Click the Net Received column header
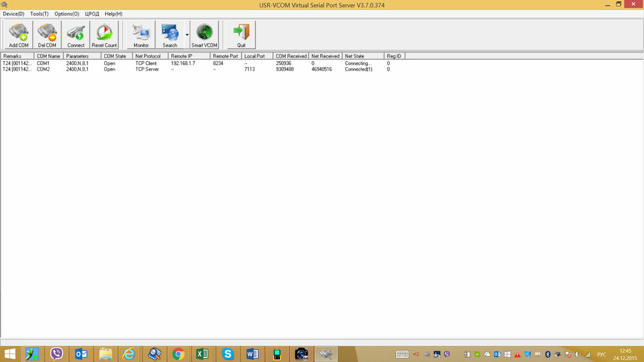644x362 pixels. coord(325,56)
